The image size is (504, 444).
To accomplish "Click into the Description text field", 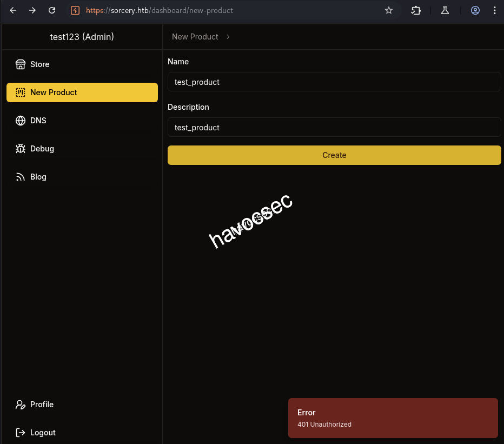I will click(x=334, y=128).
